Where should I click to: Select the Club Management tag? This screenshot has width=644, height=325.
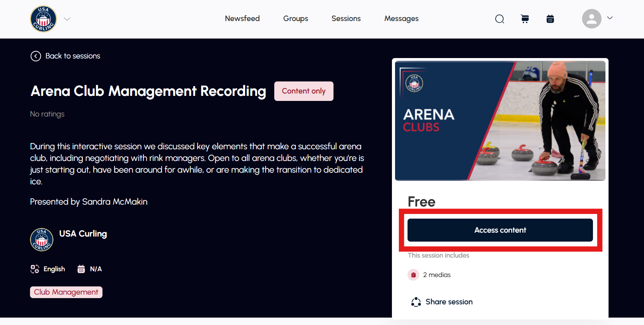tap(66, 292)
